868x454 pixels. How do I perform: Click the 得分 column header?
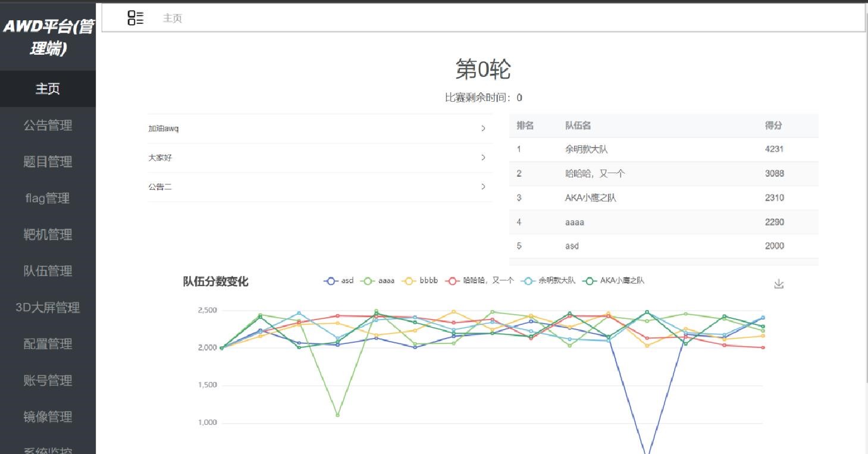pos(773,126)
